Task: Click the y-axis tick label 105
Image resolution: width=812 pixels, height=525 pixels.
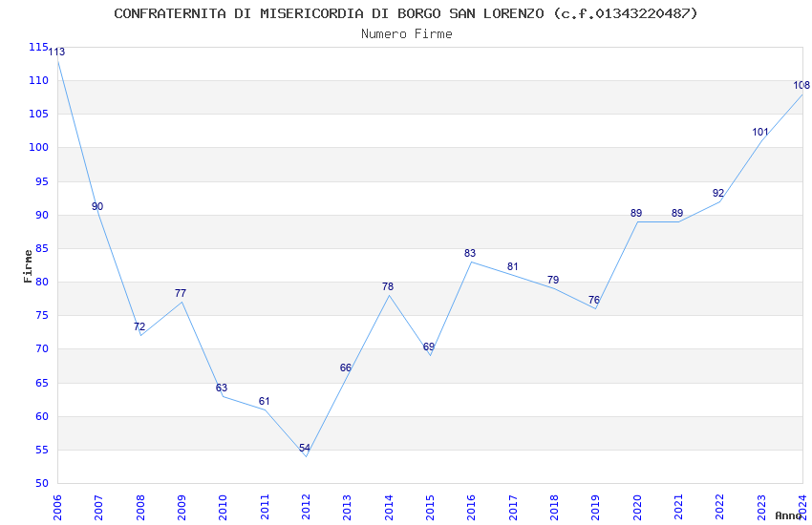Action: 38,114
